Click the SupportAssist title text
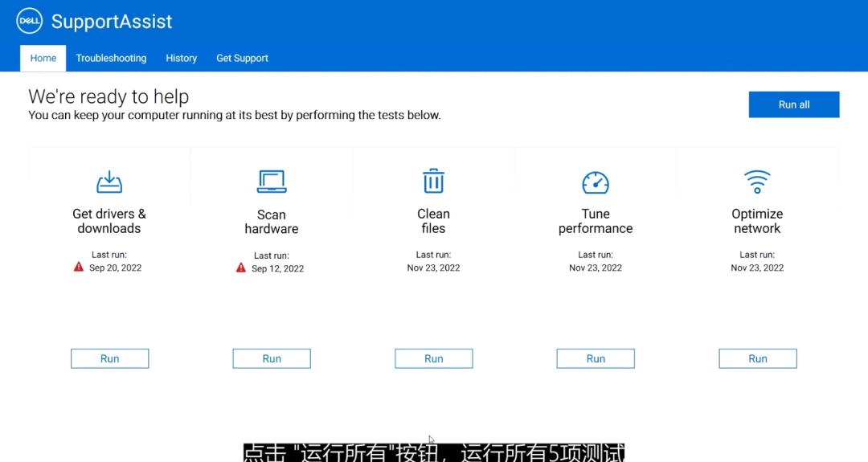The width and height of the screenshot is (868, 462). click(x=112, y=22)
